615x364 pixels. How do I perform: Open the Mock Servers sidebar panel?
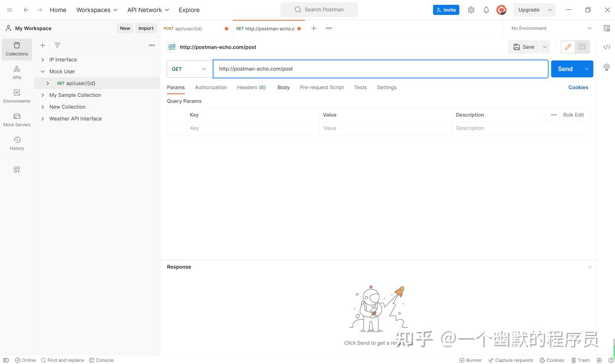[x=17, y=120]
